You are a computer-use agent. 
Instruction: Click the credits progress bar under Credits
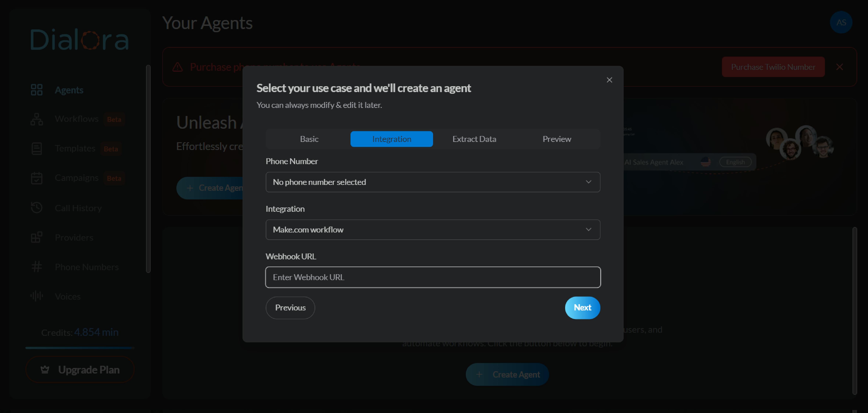pos(79,348)
